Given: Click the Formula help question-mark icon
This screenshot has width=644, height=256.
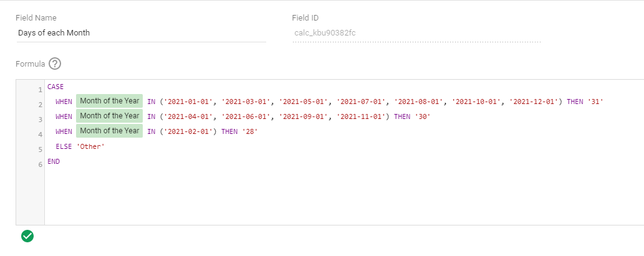Looking at the screenshot, I should pyautogui.click(x=55, y=64).
